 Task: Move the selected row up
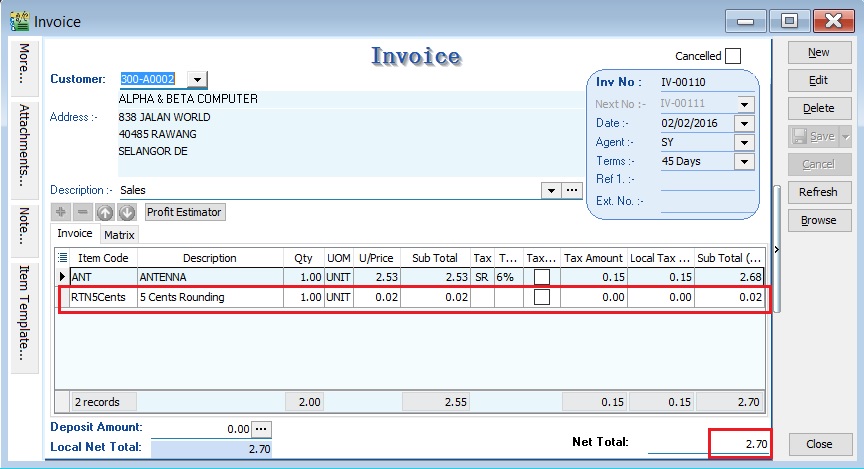(x=105, y=212)
